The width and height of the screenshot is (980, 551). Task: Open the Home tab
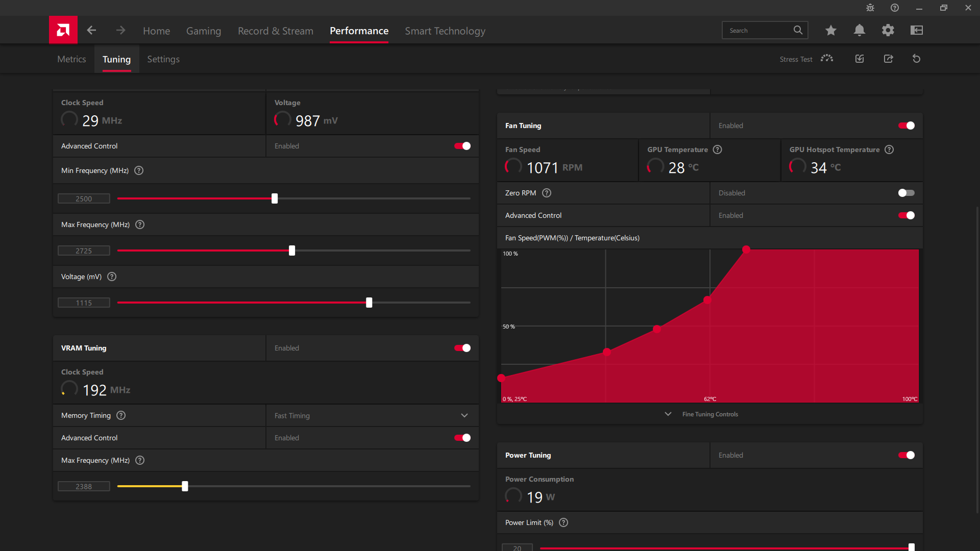[156, 31]
